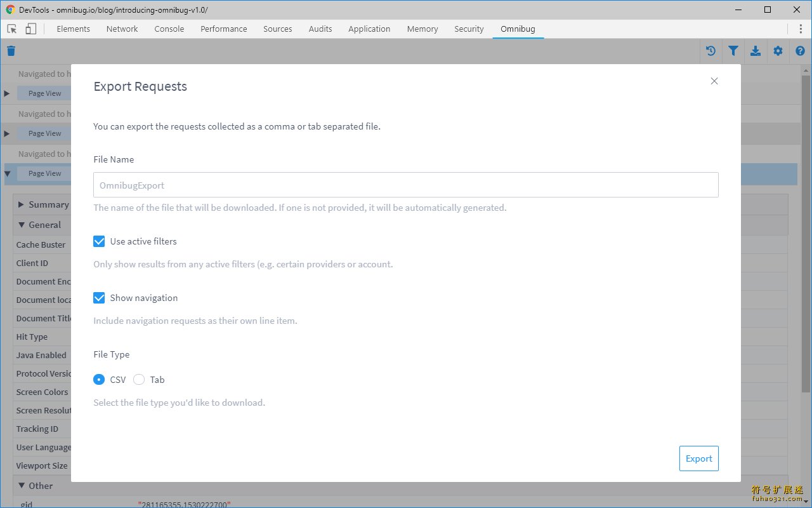
Task: Switch to the Memory tab
Action: coord(422,29)
